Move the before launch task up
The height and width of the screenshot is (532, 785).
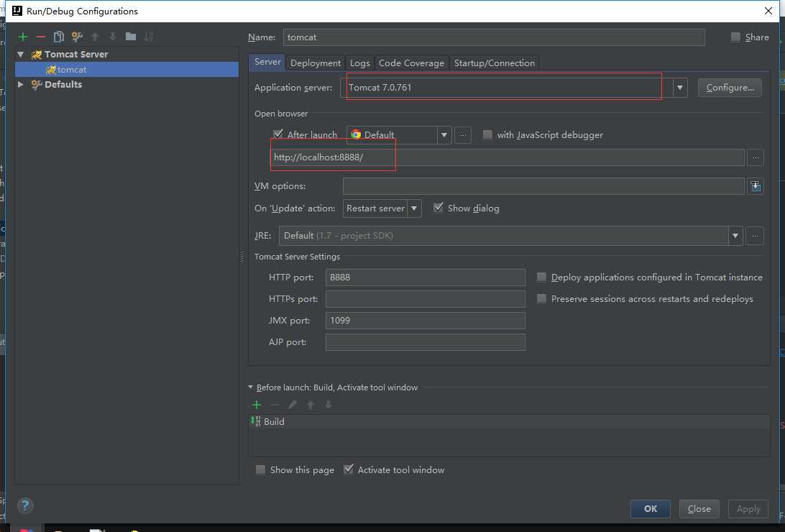click(x=311, y=405)
